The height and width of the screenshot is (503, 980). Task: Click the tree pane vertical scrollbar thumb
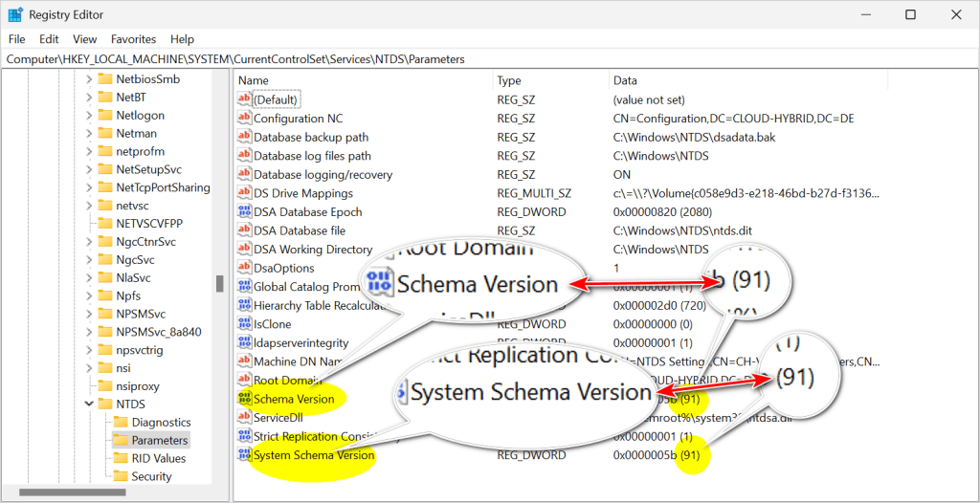219,284
